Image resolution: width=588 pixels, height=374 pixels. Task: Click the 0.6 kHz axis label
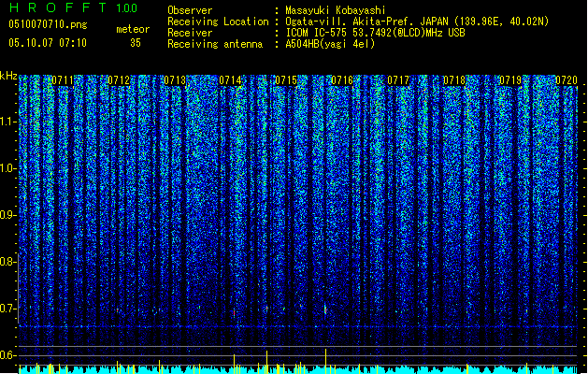[8, 355]
